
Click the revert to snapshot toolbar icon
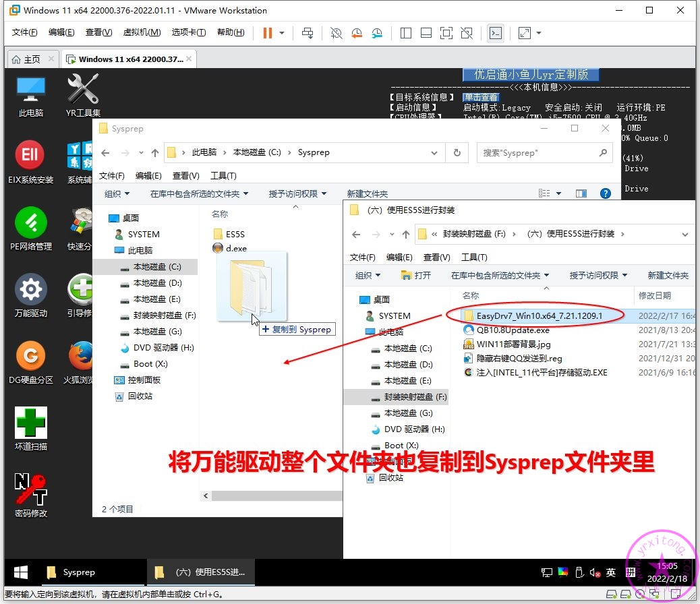point(357,33)
